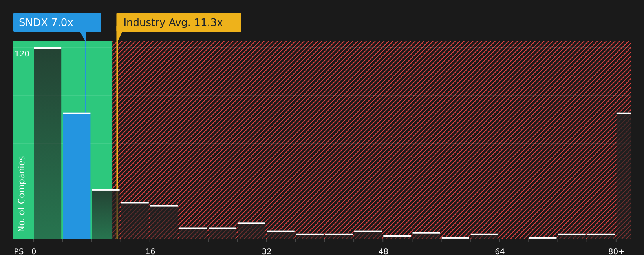Screen dimensions: 644x255
Task: Click the 80+ bar at the far right
Action: point(624,176)
